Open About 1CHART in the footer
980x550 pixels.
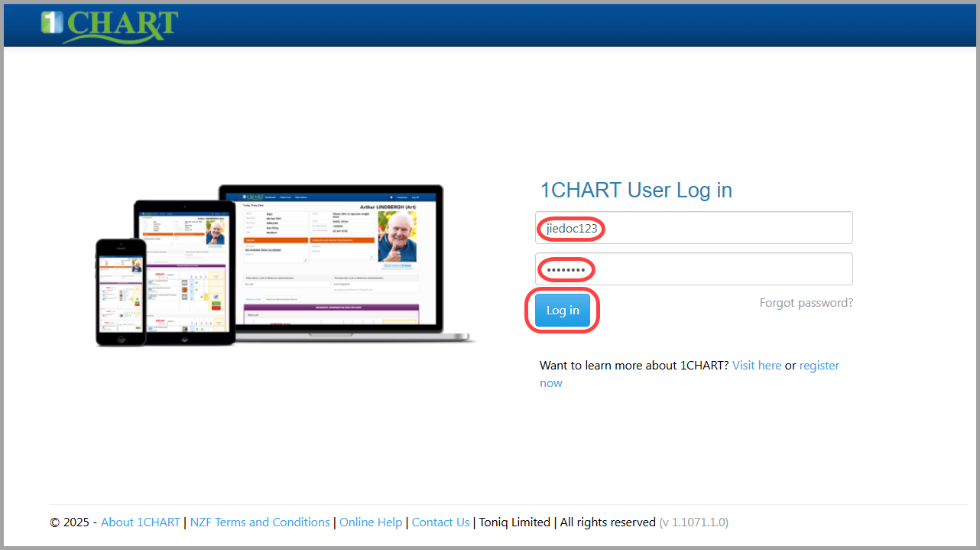(x=141, y=522)
